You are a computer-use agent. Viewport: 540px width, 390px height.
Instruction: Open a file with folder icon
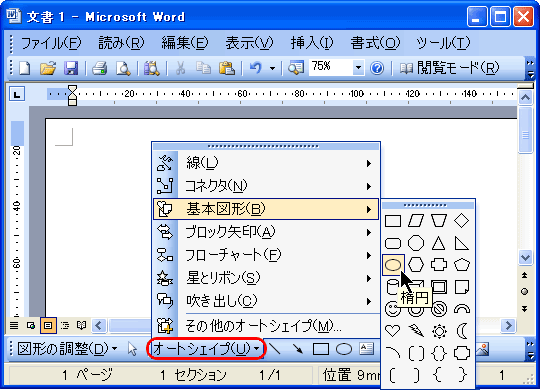(x=48, y=68)
